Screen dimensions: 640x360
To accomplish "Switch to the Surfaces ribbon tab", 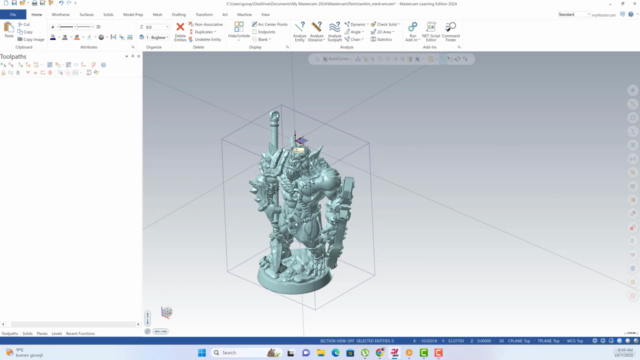I will tap(87, 14).
